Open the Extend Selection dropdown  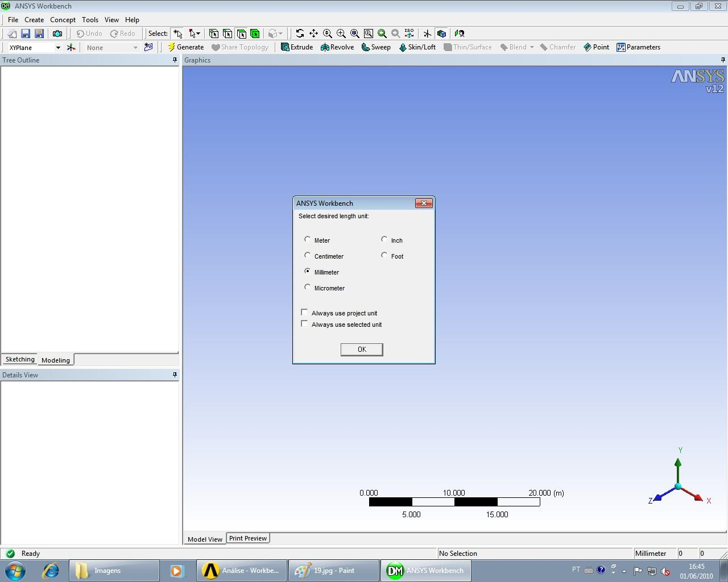click(x=275, y=34)
